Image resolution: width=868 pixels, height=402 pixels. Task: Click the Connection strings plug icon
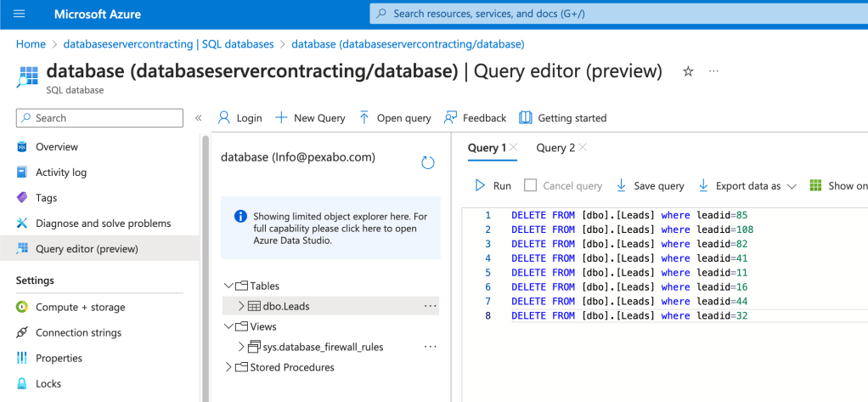pyautogui.click(x=21, y=332)
